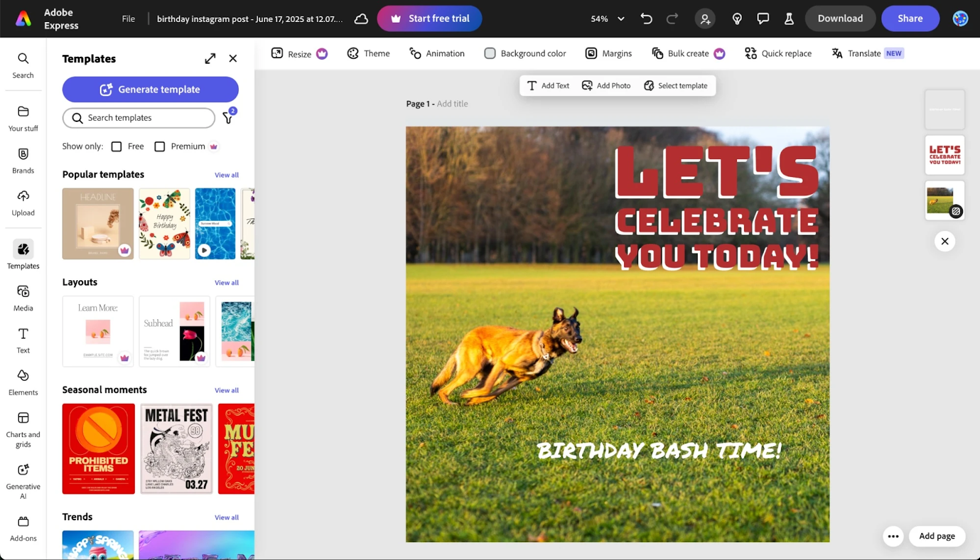
Task: Open the Elements panel
Action: click(x=23, y=382)
